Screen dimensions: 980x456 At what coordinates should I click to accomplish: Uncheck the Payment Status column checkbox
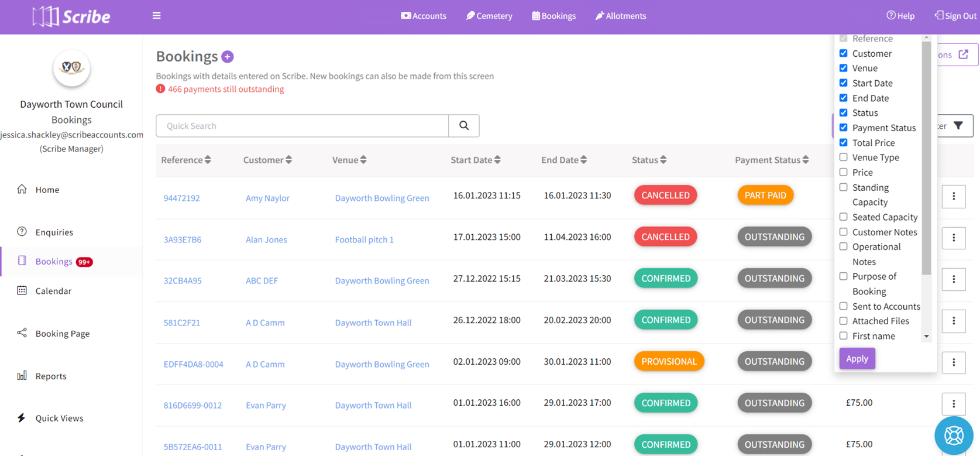click(843, 128)
